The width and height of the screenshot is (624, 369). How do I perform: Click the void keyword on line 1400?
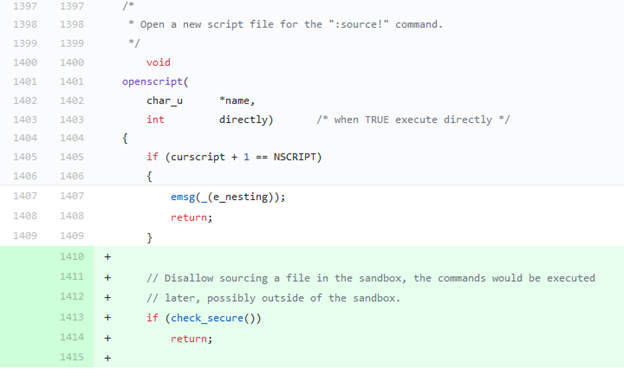[158, 62]
